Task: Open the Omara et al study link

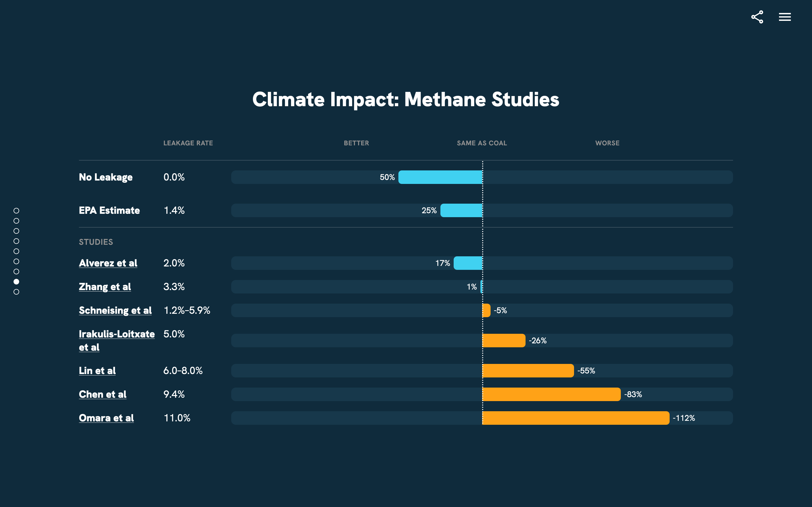Action: (x=106, y=418)
